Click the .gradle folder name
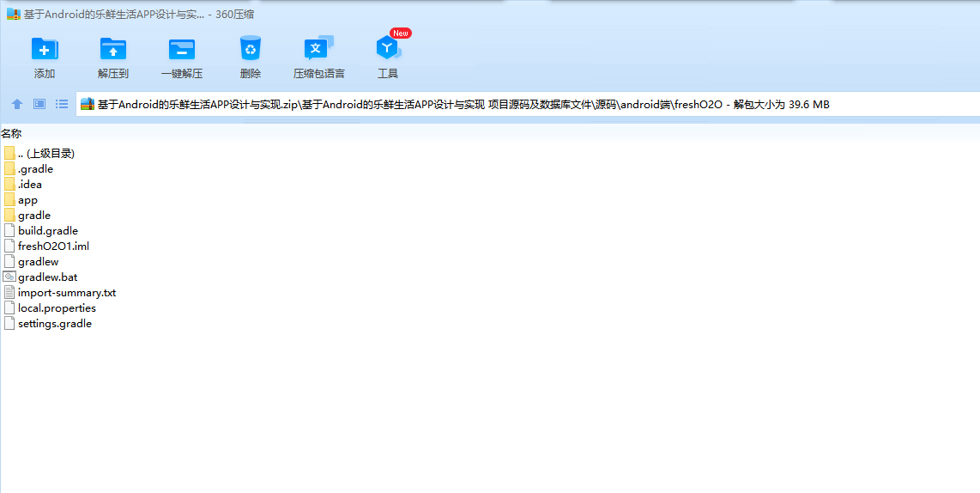Screen dimensions: 980x493 click(36, 169)
